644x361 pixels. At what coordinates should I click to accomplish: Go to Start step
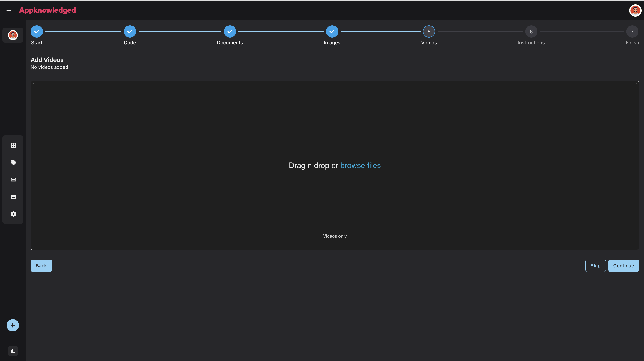coord(37,31)
